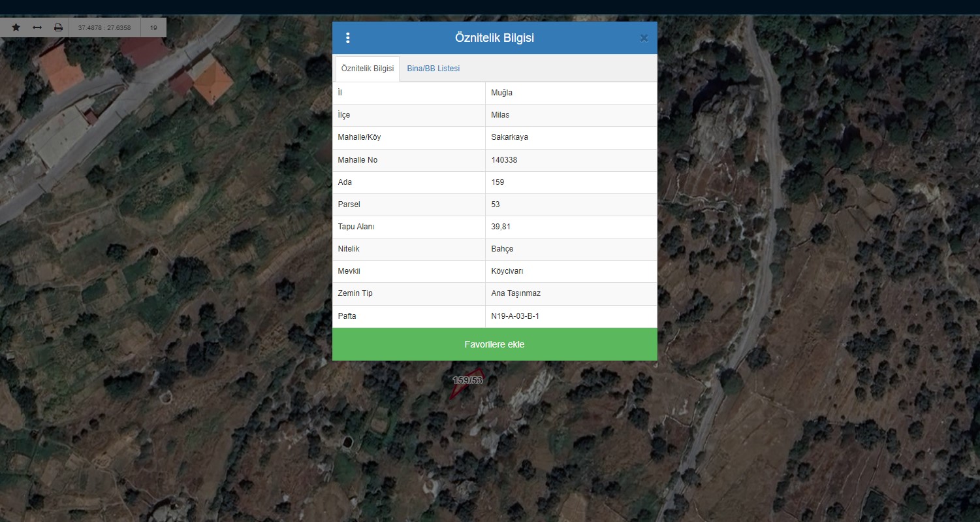Click the Mahalle No value 140338
The width and height of the screenshot is (980, 522).
(x=504, y=160)
